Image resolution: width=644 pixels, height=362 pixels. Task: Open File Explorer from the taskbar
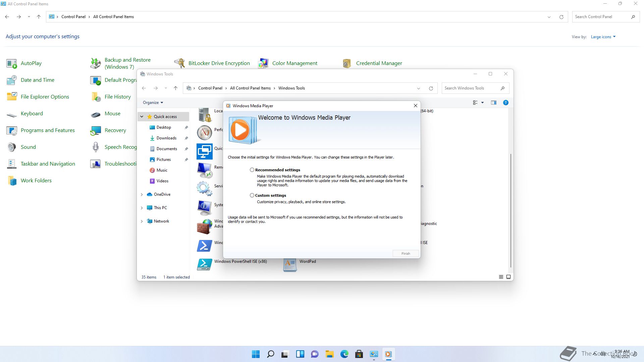[x=329, y=354]
